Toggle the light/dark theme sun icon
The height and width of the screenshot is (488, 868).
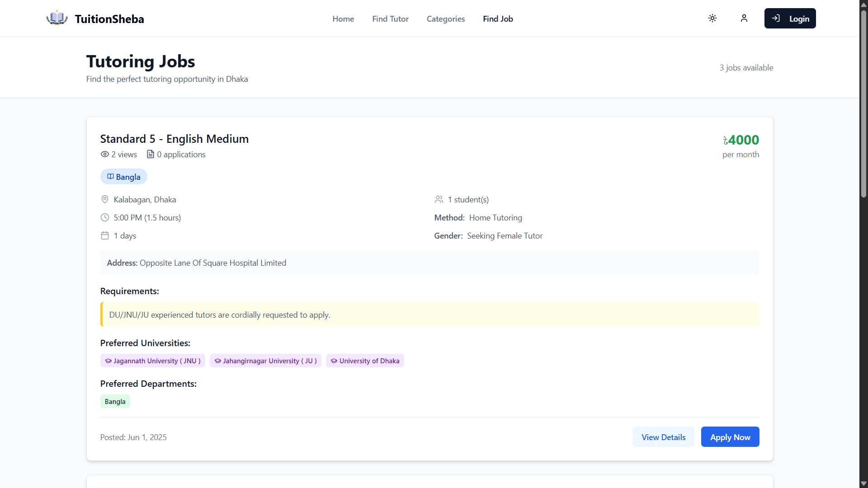712,19
